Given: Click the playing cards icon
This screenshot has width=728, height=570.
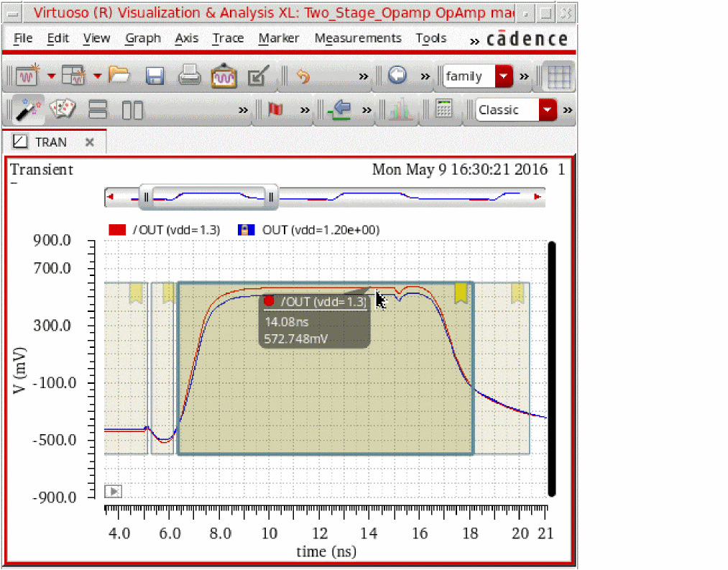Looking at the screenshot, I should coord(63,109).
